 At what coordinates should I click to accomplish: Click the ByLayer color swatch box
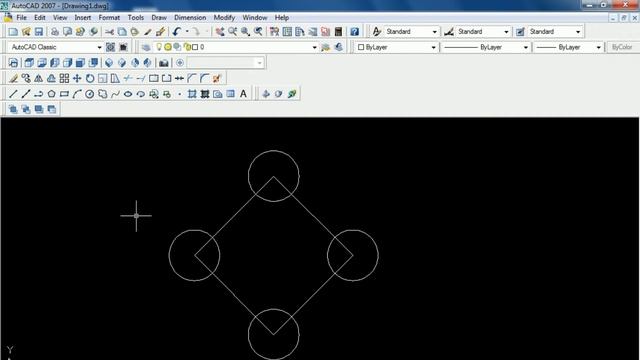coord(361,47)
